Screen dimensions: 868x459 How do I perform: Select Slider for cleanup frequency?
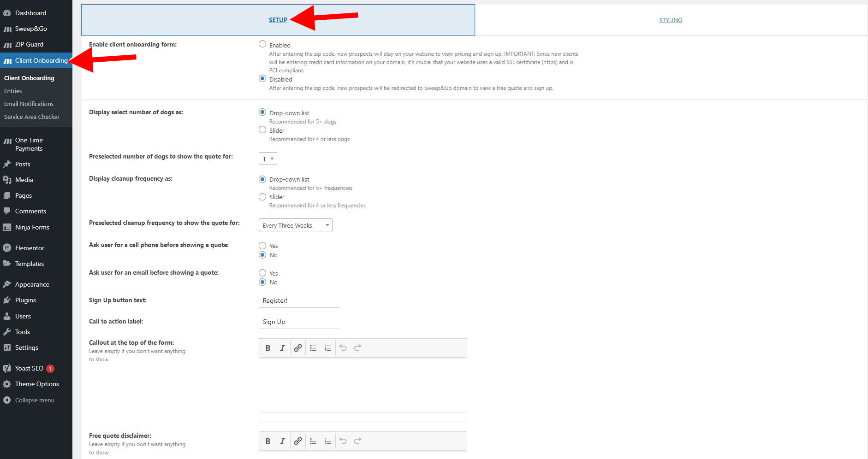pos(262,197)
